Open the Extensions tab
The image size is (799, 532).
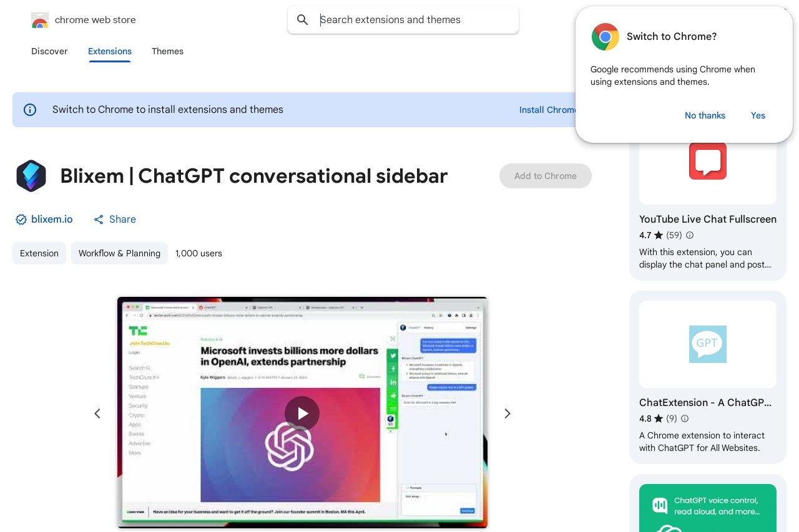110,51
